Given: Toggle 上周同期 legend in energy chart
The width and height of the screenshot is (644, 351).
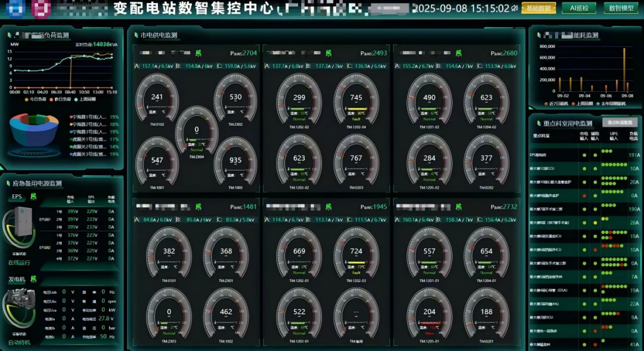Looking at the screenshot, I should pyautogui.click(x=584, y=104).
